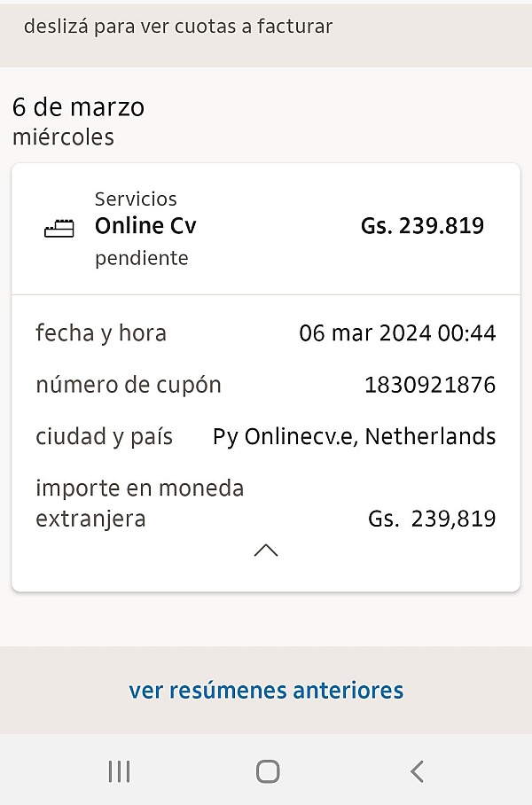The image size is (532, 805).
Task: Tap the Online Cv merchant name
Action: tap(145, 226)
